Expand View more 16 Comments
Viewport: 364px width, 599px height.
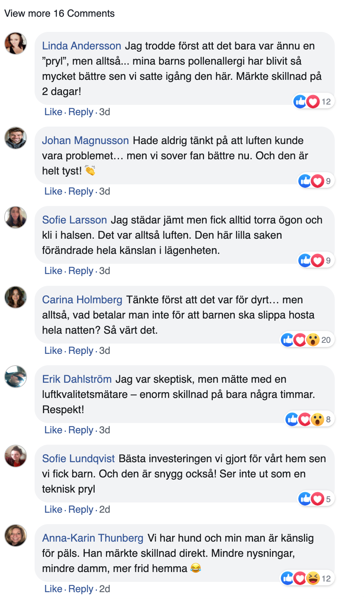59,14
